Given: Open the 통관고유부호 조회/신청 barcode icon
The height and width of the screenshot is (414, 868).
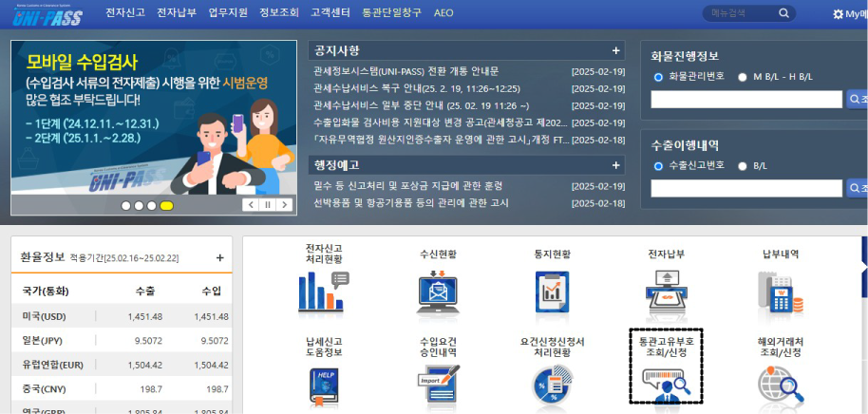Looking at the screenshot, I should (x=666, y=386).
